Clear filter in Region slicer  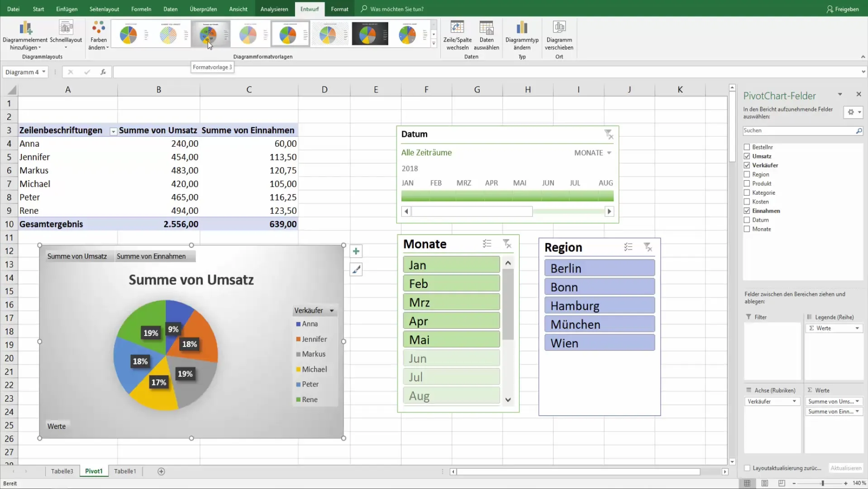pyautogui.click(x=648, y=247)
